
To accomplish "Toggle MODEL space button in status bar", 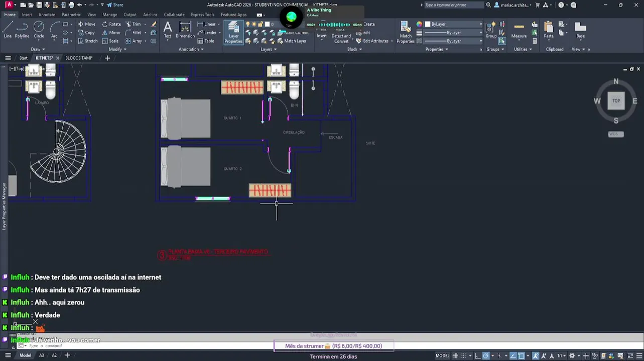I will [442, 355].
